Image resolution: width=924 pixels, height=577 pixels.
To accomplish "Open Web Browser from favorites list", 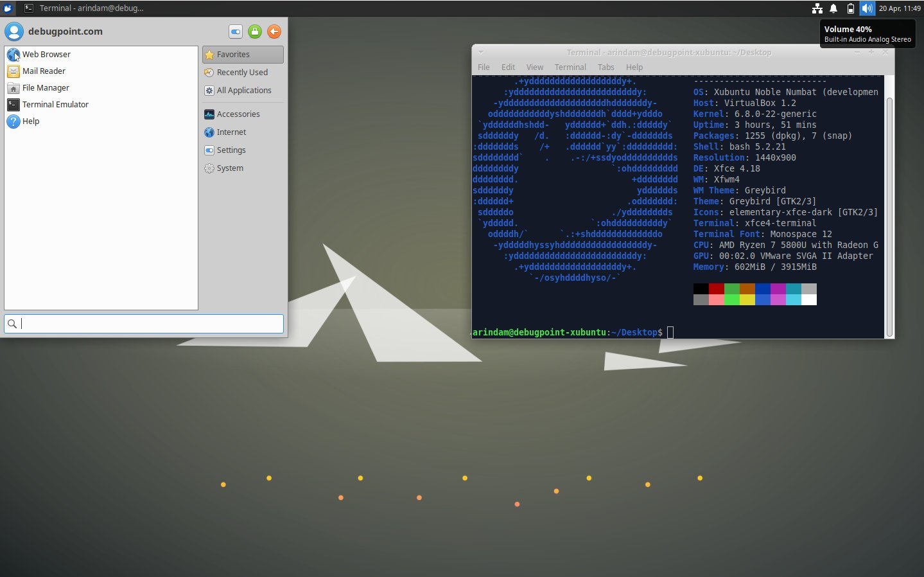I will [46, 55].
